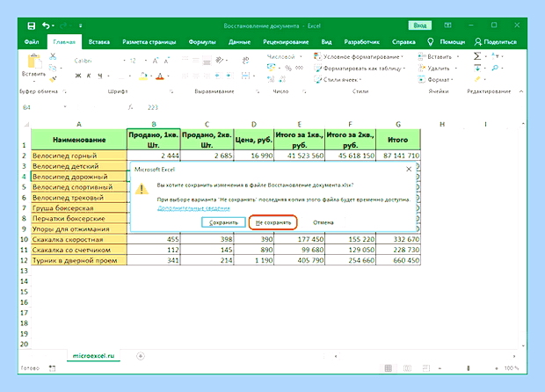Click the fill color bucket icon
The width and height of the screenshot is (545, 392).
pos(143,76)
